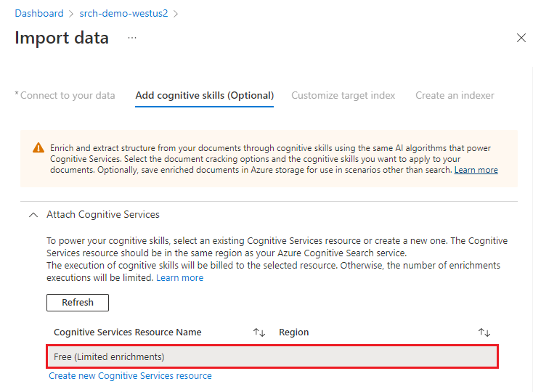Close the Import data panel
Viewport: 533px width, 392px height.
(521, 38)
